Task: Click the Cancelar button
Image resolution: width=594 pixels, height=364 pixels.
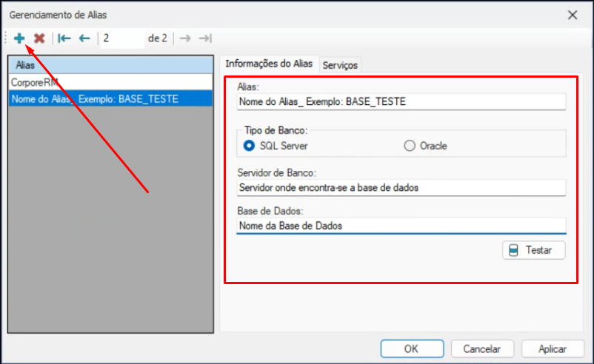Action: coord(482,348)
